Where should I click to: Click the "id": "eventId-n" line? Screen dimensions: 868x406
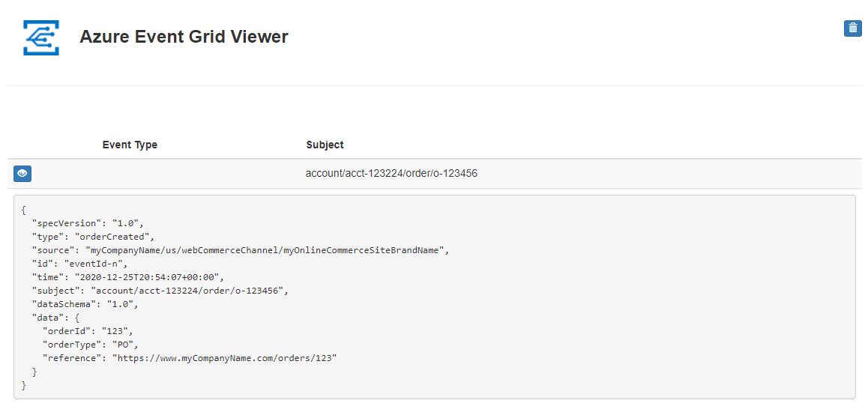(x=80, y=263)
